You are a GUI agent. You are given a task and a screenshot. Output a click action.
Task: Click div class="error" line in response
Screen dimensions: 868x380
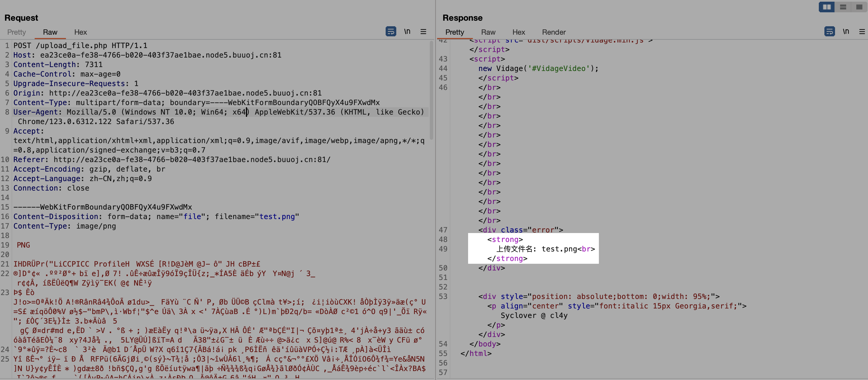point(521,230)
